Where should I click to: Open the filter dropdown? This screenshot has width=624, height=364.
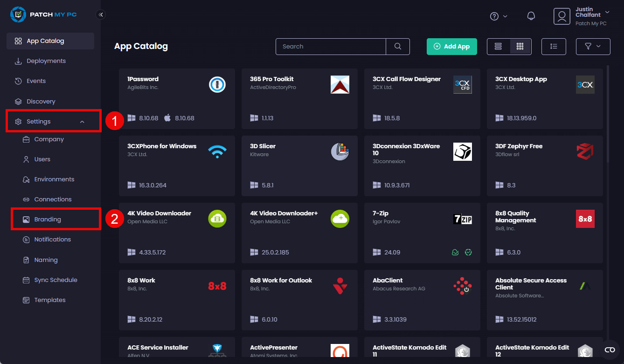pyautogui.click(x=593, y=47)
